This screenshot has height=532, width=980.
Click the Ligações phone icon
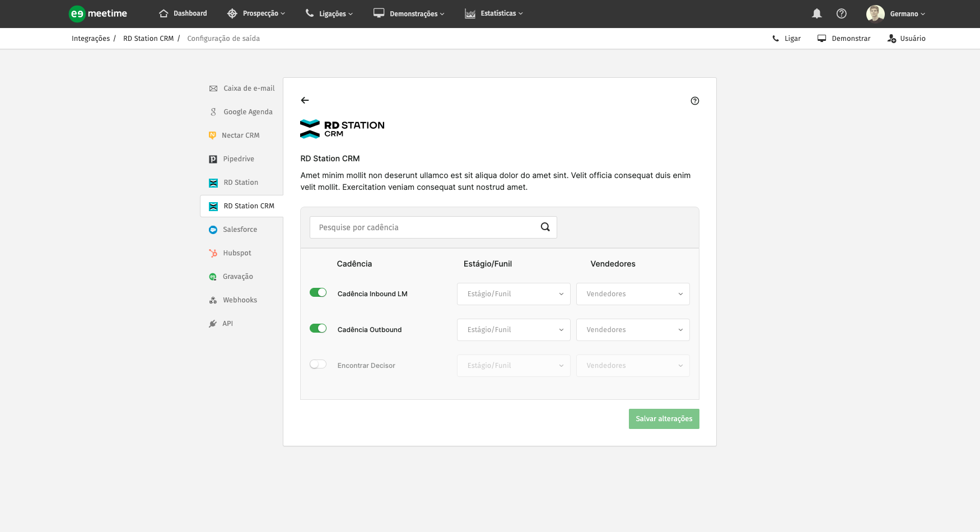[310, 13]
